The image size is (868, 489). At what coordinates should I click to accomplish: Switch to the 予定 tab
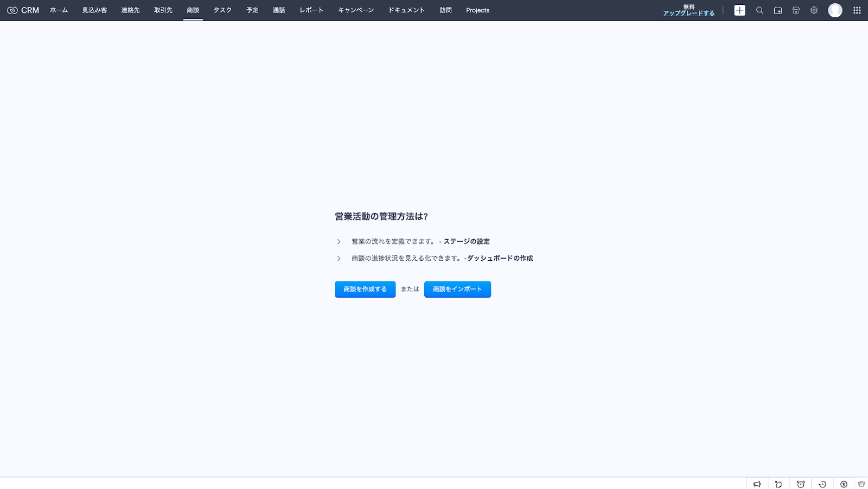(x=252, y=10)
